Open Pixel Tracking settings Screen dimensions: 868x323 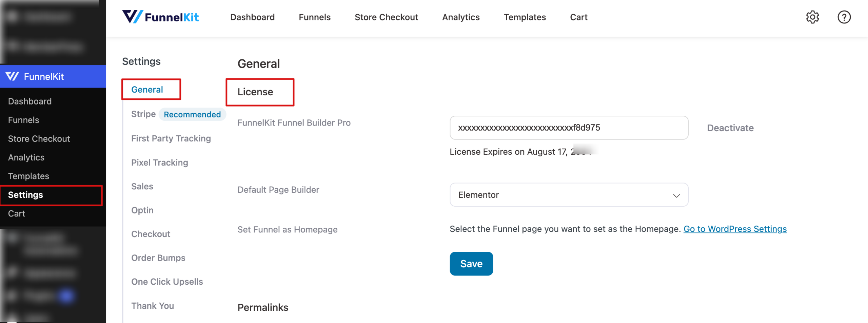click(159, 162)
